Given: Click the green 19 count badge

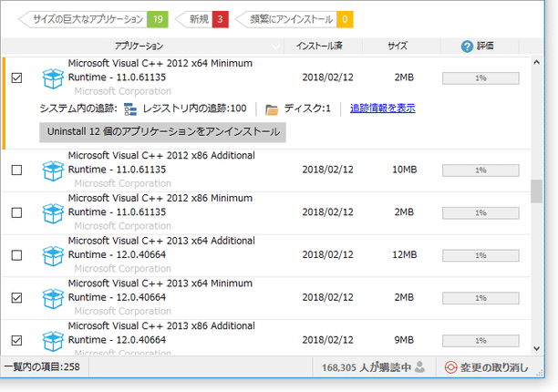Looking at the screenshot, I should click(158, 19).
